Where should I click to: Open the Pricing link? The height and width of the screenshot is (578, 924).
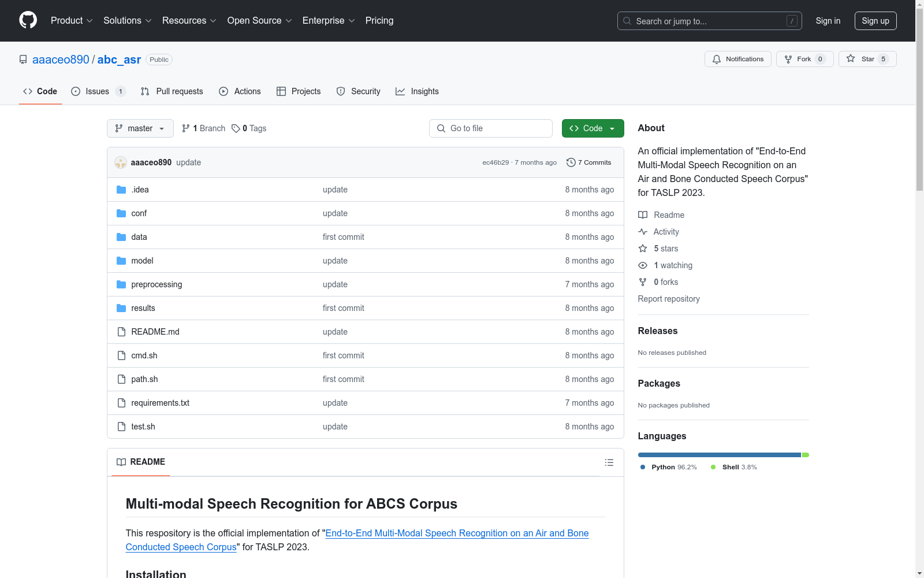[x=379, y=20]
